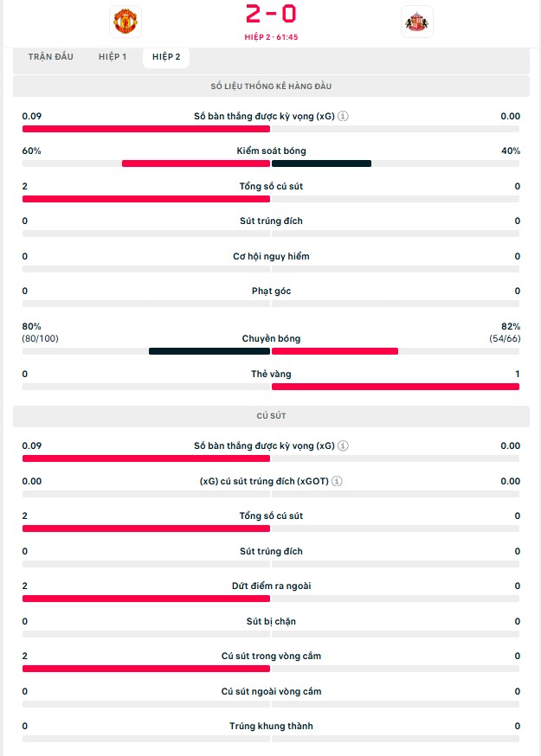Image resolution: width=541 pixels, height=756 pixels.
Task: Click the Chuyền bóng passing bar
Action: pyautogui.click(x=271, y=351)
